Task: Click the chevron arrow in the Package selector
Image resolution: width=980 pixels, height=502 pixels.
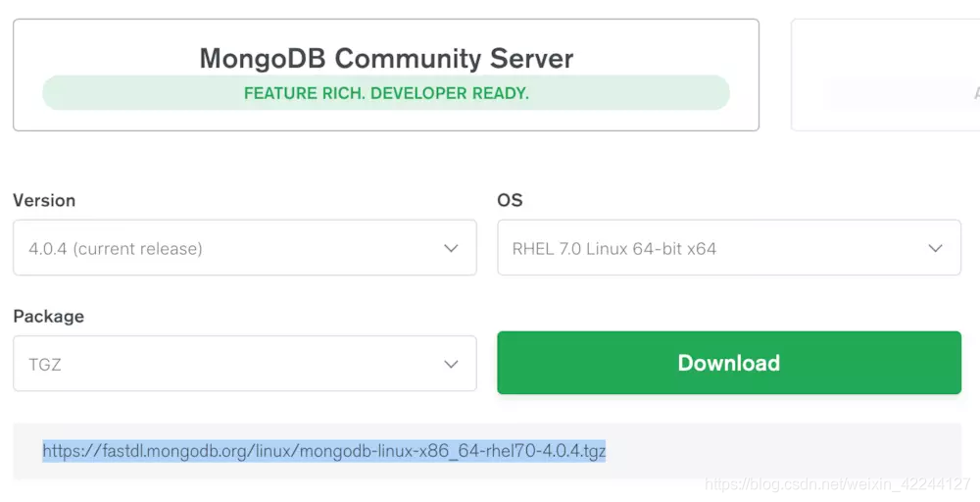Action: click(451, 364)
